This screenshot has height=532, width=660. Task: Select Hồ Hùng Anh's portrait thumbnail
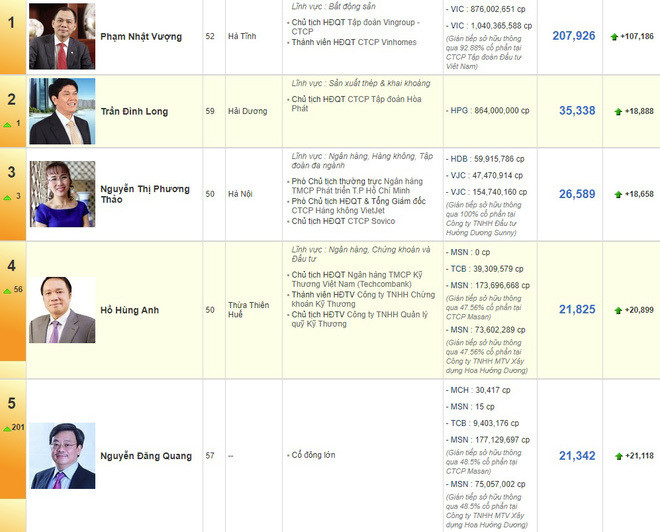pos(62,310)
